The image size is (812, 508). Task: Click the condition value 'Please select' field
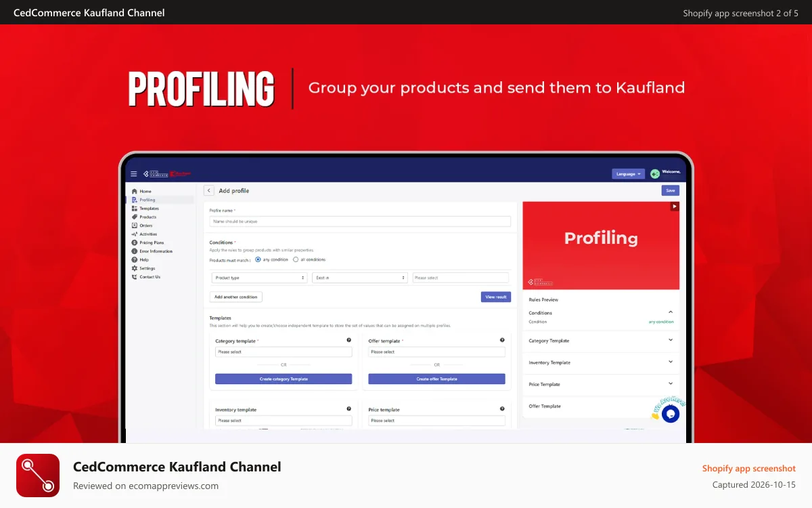coord(460,278)
